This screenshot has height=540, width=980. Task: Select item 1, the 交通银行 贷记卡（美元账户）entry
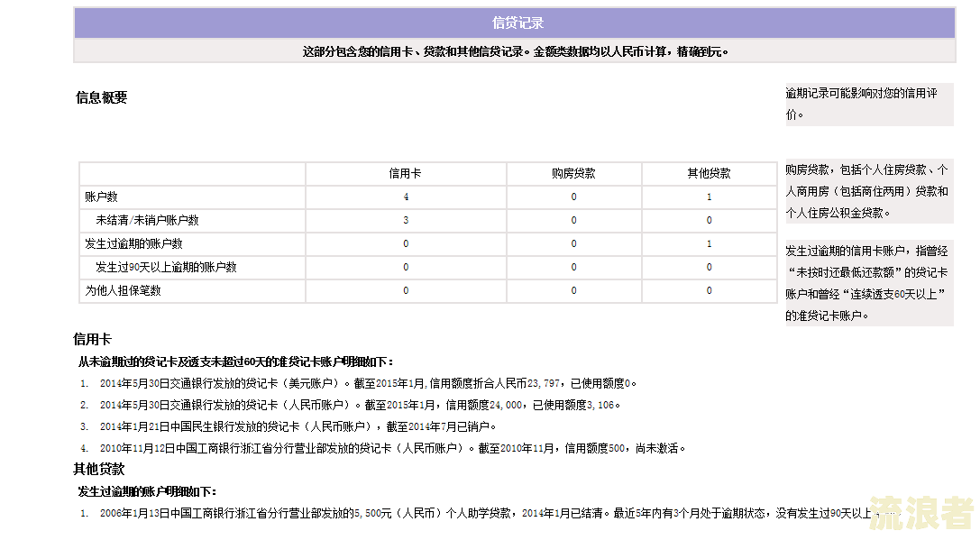(x=358, y=384)
